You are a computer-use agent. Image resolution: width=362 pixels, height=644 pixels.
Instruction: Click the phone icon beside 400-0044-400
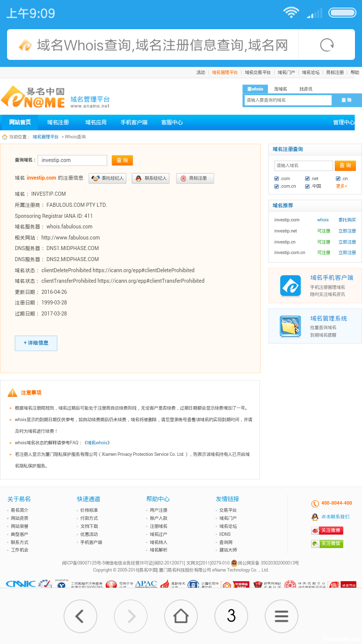[315, 504]
